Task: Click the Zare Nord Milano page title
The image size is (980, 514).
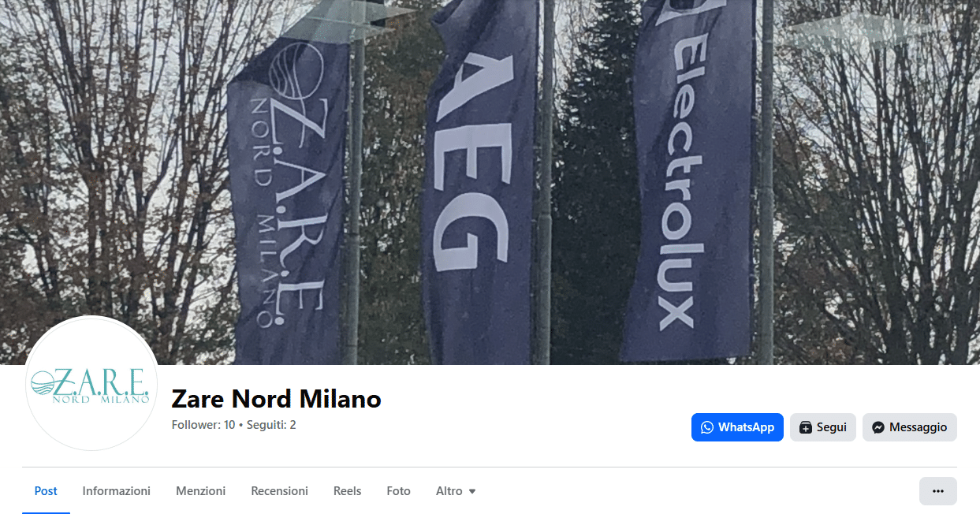Action: pos(277,399)
